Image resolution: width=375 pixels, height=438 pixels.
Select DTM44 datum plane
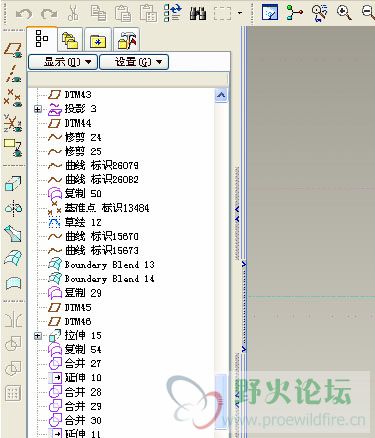pos(78,123)
